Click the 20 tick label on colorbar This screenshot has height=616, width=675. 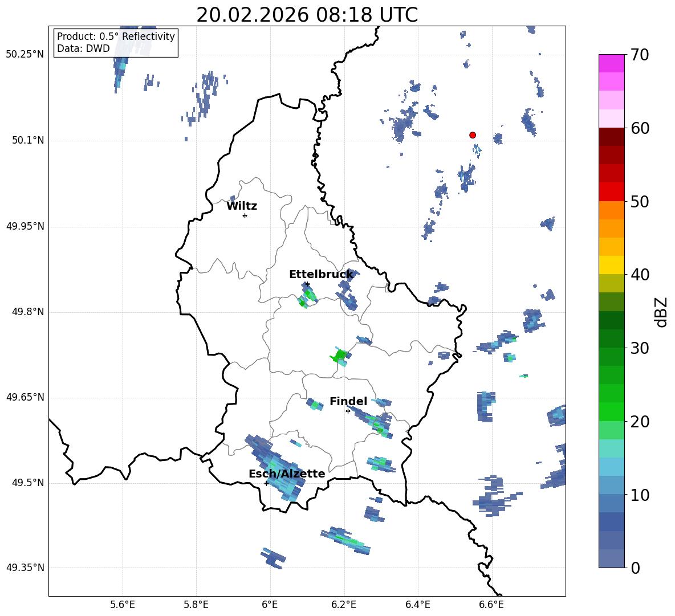pos(640,421)
